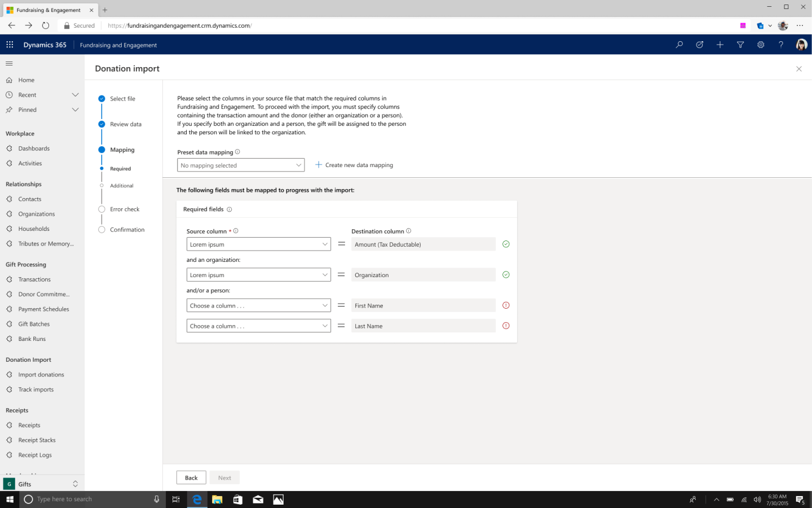This screenshot has width=812, height=508.
Task: Click the First Name error status icon
Action: (506, 305)
